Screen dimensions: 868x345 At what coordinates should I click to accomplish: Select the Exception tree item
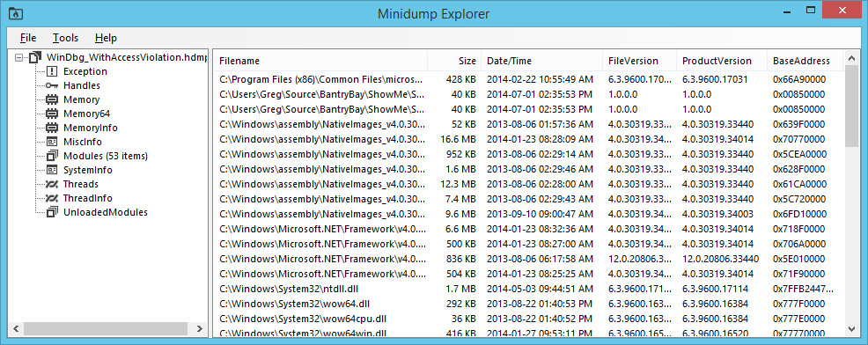[x=85, y=71]
